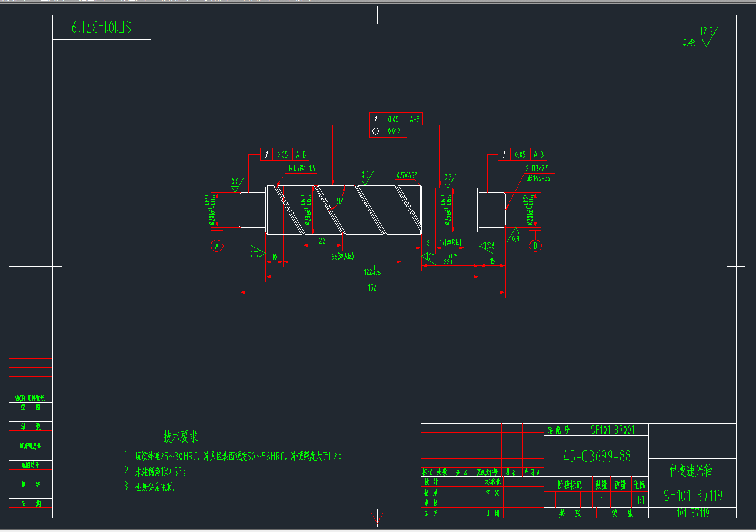Screen dimensions: 756x532
Task: Click assembly number SF101-37001
Action: point(612,430)
